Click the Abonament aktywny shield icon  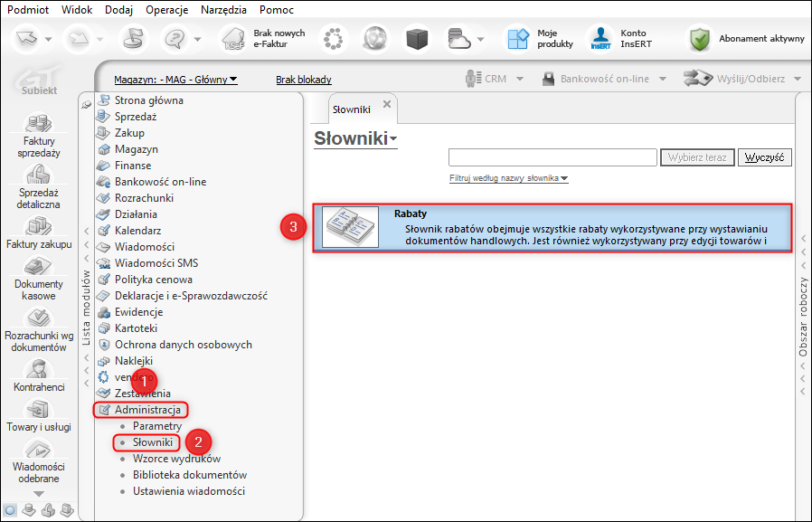point(700,39)
